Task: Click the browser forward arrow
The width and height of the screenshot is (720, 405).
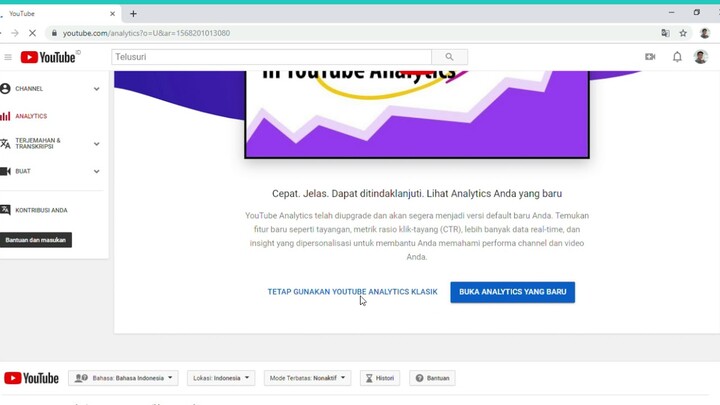Action: (x=15, y=33)
